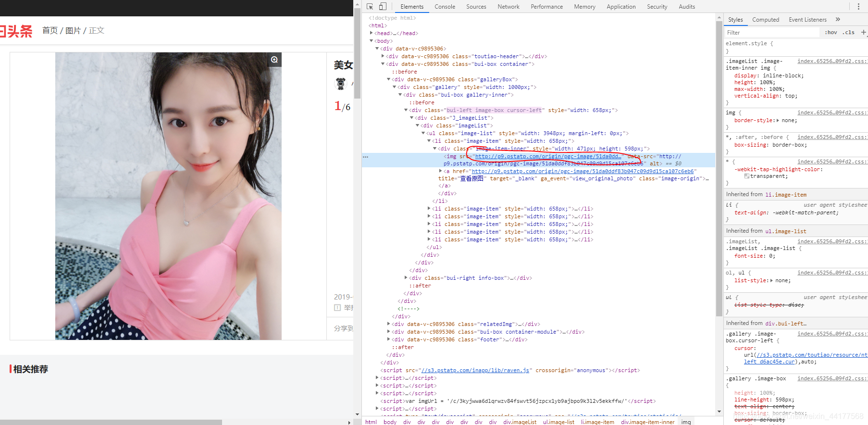Click the page horizontal scrollbar thumb
The width and height of the screenshot is (868, 425).
111,423
